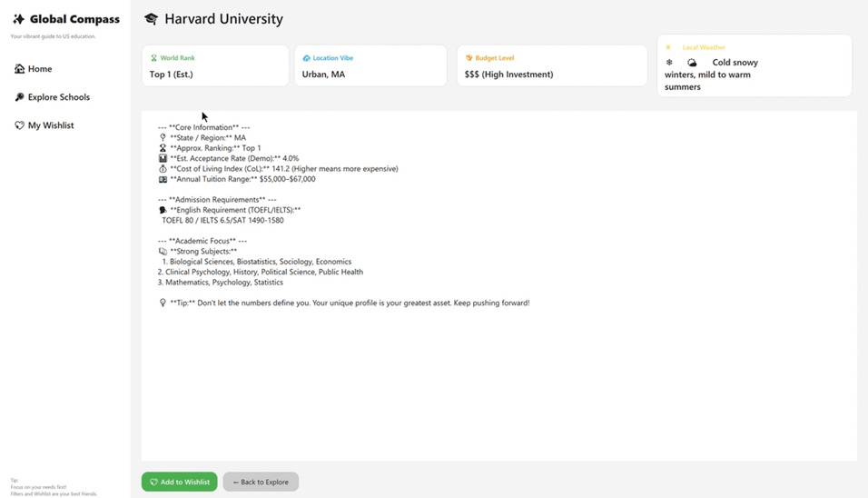Image resolution: width=868 pixels, height=498 pixels.
Task: Click the World Rank card label
Action: click(x=177, y=57)
